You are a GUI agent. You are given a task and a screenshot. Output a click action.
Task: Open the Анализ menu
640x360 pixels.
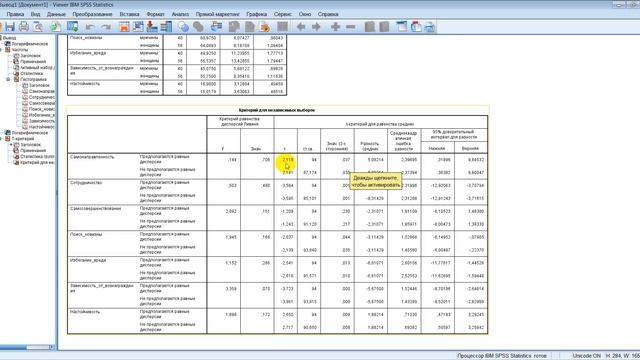pyautogui.click(x=180, y=14)
